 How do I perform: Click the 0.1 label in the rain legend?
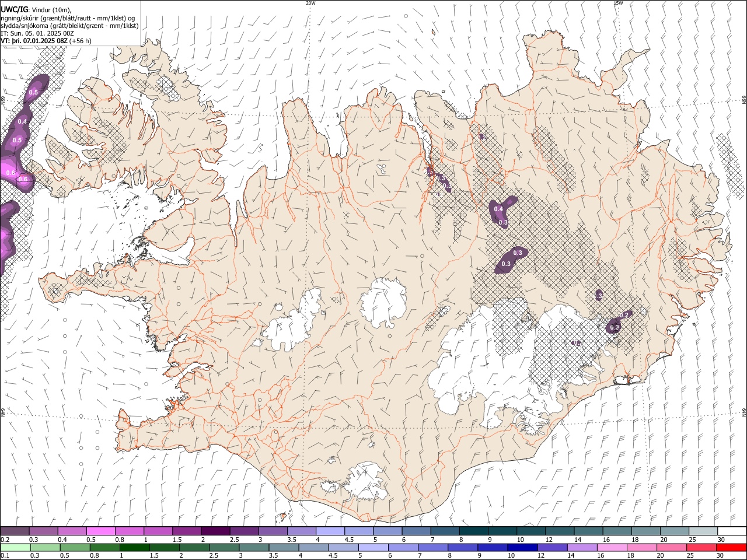(x=4, y=556)
